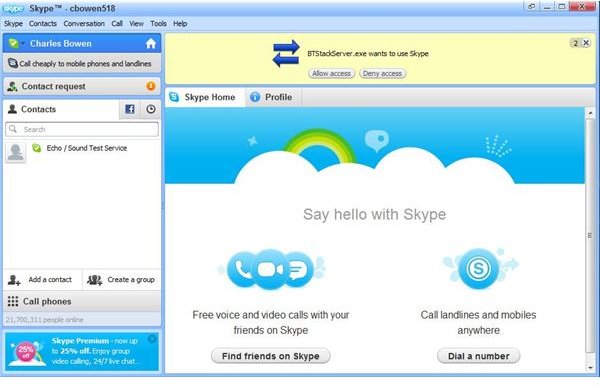Click the Call phones grid icon

click(13, 301)
